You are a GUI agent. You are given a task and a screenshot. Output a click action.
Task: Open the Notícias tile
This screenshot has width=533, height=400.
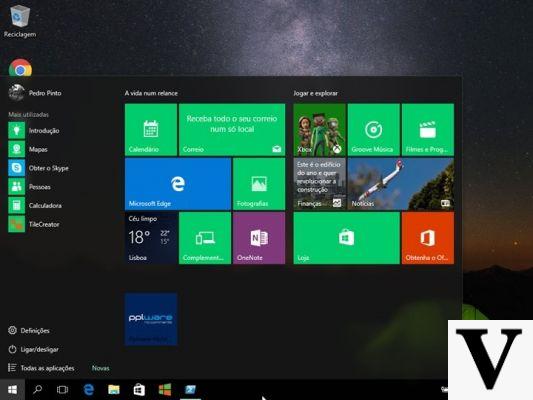tap(401, 184)
